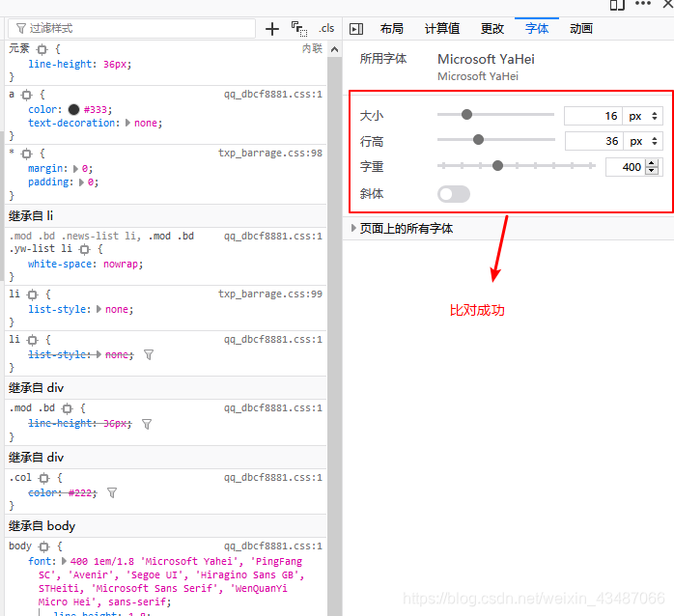Open qq_dbcf8881.css:1 link for body rule
This screenshot has width=674, height=616.
tap(273, 546)
